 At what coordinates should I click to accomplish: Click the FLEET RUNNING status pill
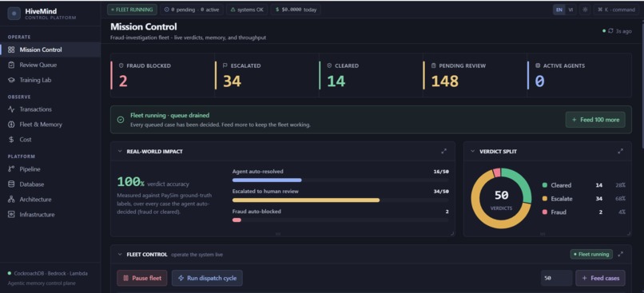coord(132,10)
